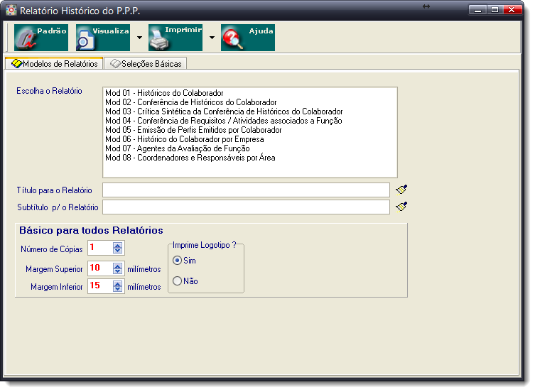
Task: Decrease Número de Cópias spinner
Action: (117, 251)
